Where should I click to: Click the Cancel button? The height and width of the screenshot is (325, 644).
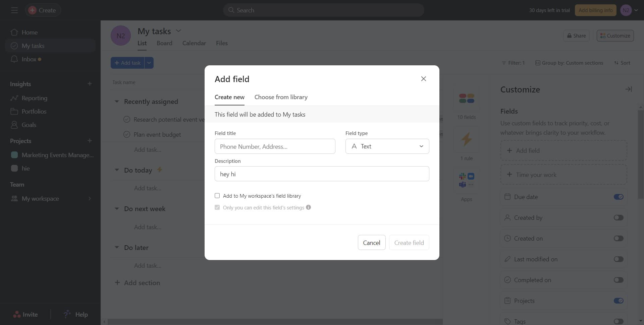pos(371,243)
